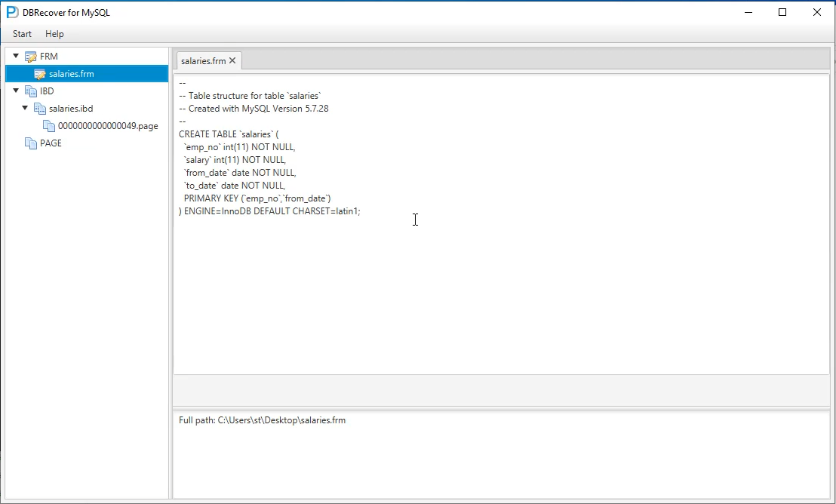Select the PAGE tree node label
836x504 pixels.
click(51, 143)
